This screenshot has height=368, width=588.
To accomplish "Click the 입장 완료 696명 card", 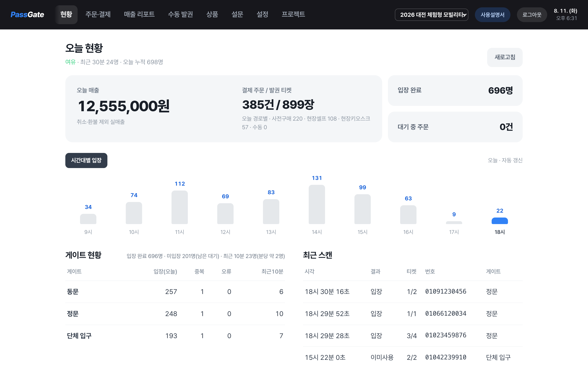I will [455, 90].
